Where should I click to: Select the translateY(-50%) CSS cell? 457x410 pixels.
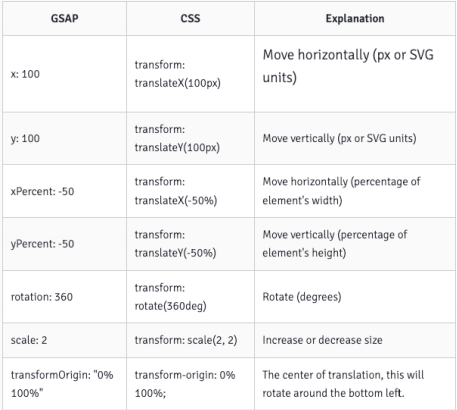tap(190, 244)
